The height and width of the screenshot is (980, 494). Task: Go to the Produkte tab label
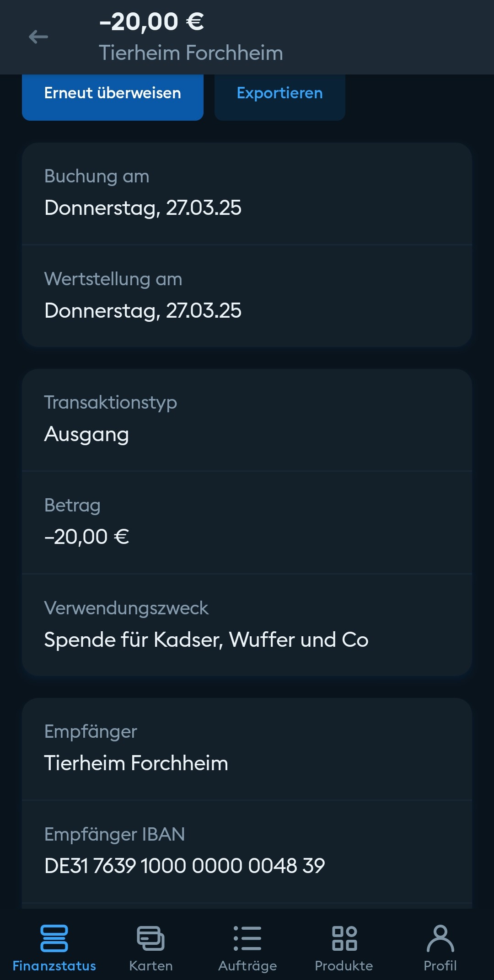(344, 966)
